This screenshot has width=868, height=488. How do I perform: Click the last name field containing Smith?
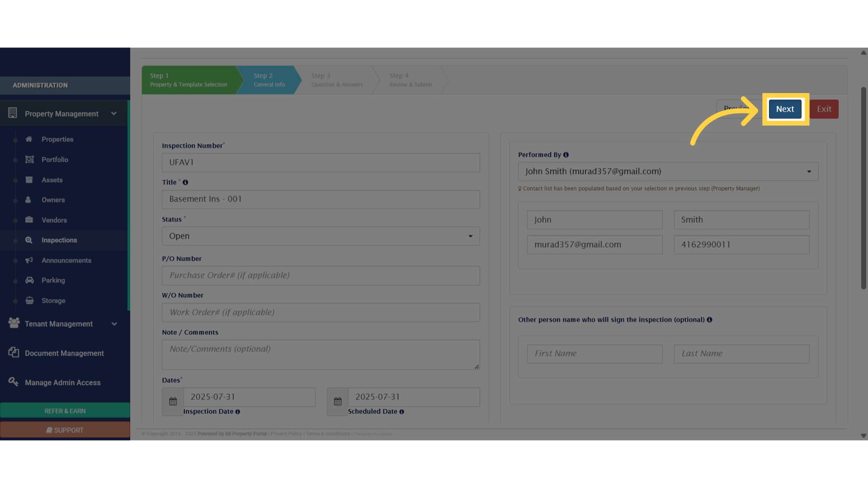742,220
